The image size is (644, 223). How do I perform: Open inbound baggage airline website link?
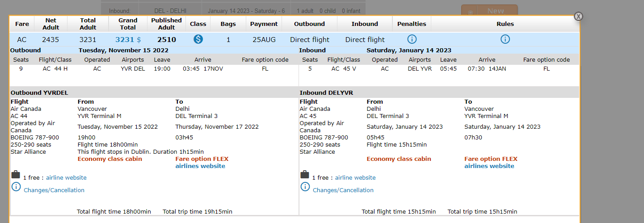pos(355,177)
